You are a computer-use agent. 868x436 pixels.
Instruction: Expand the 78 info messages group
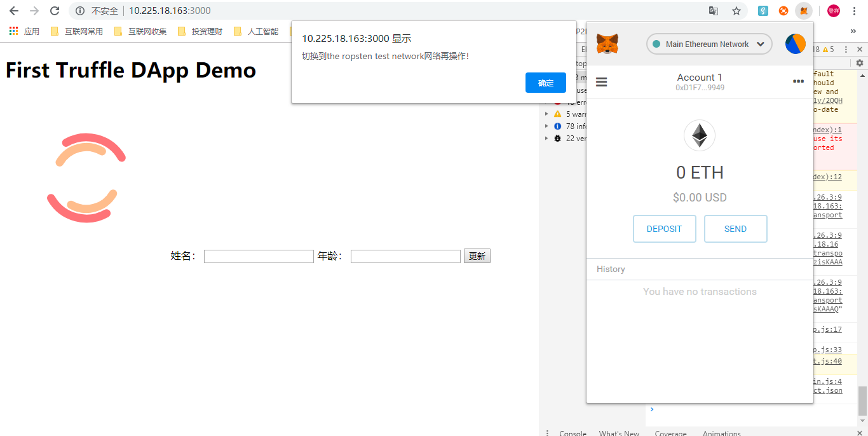[546, 126]
